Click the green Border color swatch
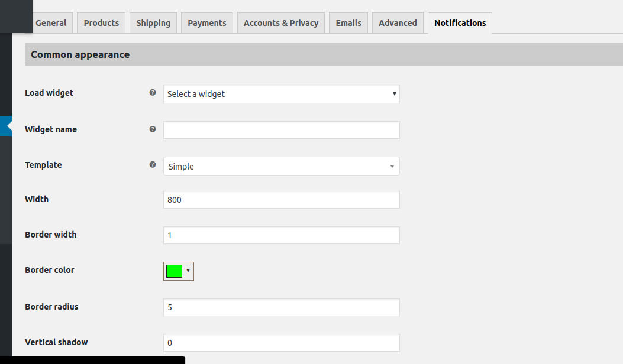This screenshot has width=623, height=364. (174, 271)
